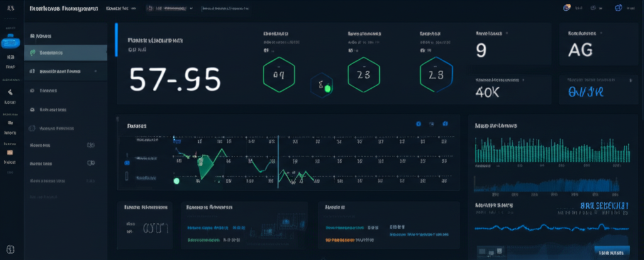The height and width of the screenshot is (260, 644).
Task: Expand the second sidebar item with chevron
Action: (96, 72)
